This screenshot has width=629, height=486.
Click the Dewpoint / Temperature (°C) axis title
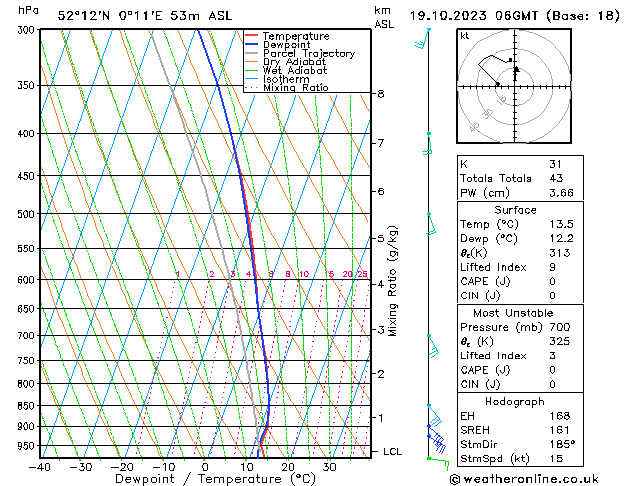pos(215,479)
